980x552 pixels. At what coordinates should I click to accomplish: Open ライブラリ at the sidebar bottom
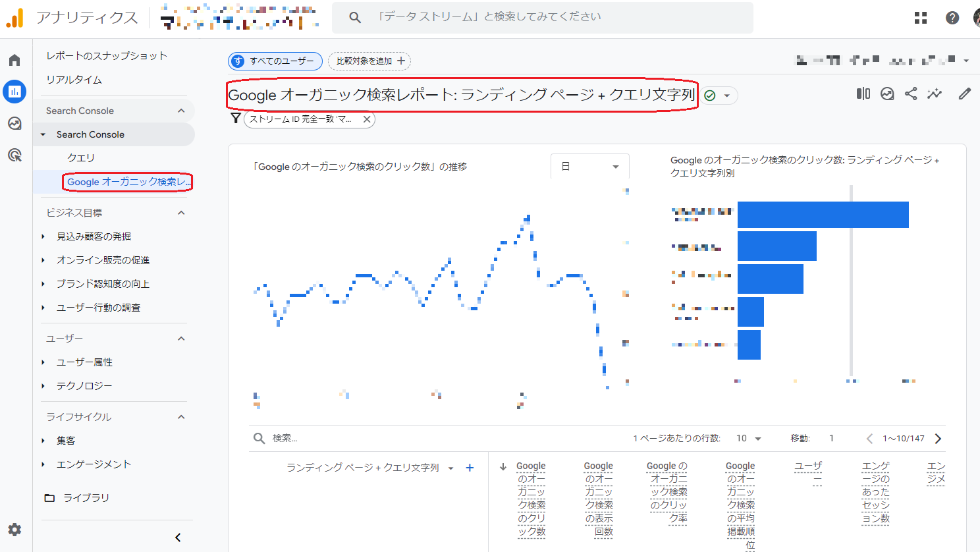pos(86,497)
